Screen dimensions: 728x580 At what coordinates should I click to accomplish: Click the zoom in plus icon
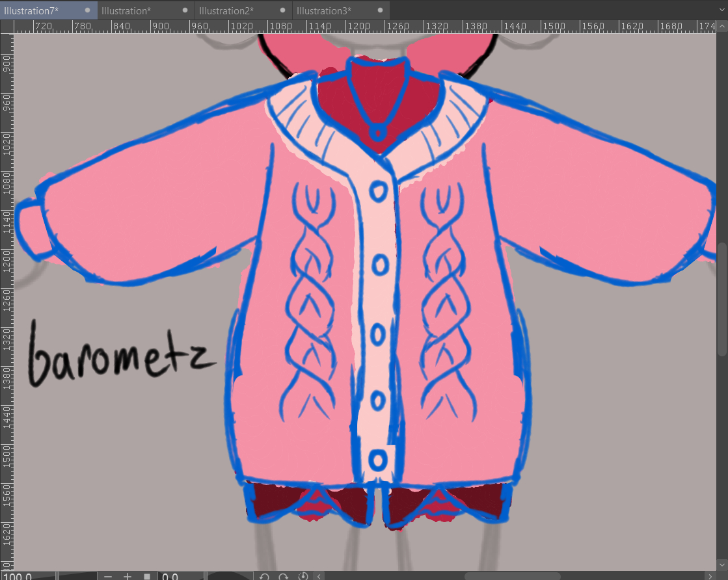click(128, 576)
